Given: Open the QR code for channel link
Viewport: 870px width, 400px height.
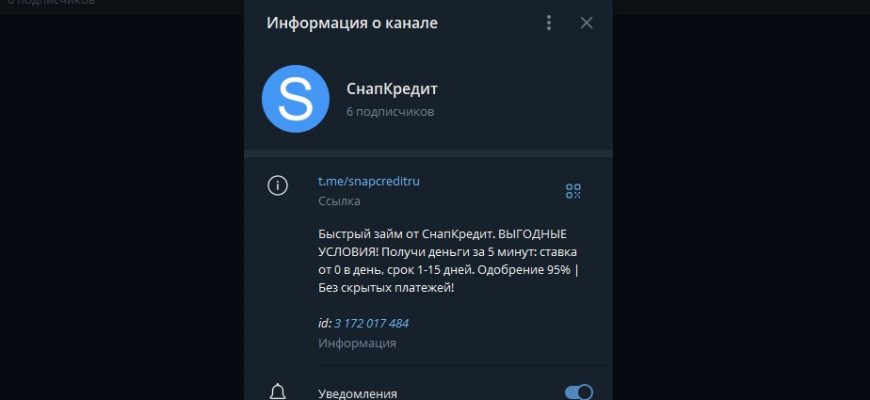Looking at the screenshot, I should 573,191.
